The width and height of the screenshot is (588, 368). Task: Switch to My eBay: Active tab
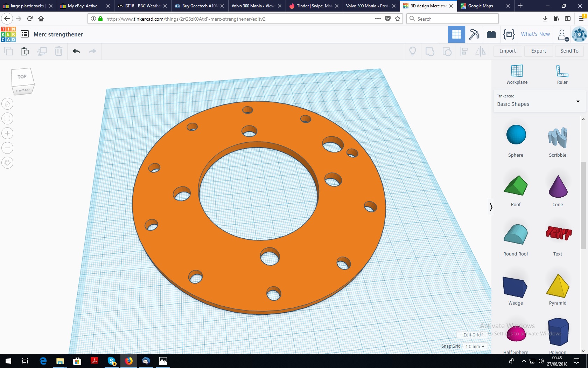coord(83,6)
